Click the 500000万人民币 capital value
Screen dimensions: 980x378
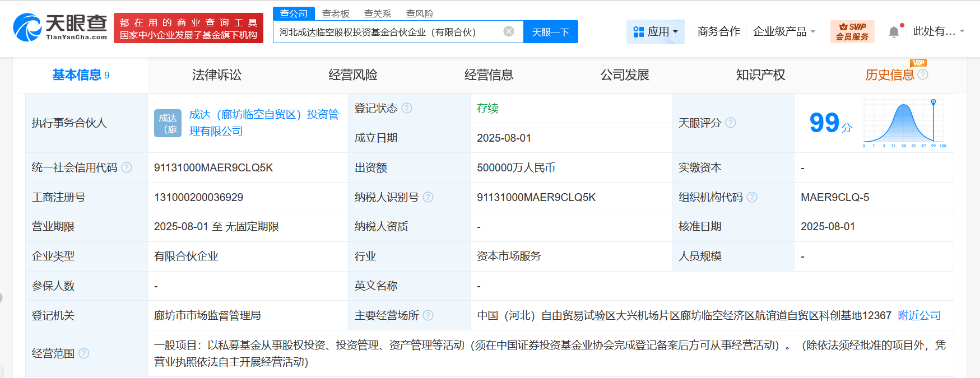pyautogui.click(x=516, y=167)
